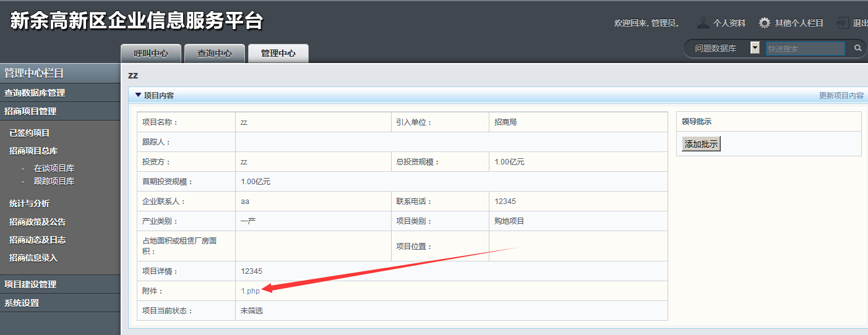Click the 个人资料 link

pyautogui.click(x=729, y=23)
